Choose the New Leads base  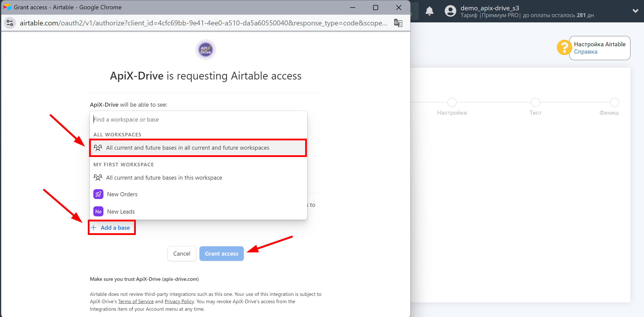click(198, 212)
